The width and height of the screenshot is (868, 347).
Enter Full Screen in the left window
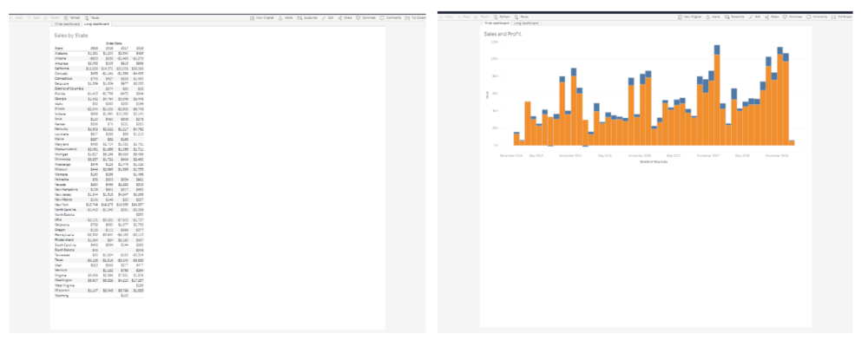point(415,17)
